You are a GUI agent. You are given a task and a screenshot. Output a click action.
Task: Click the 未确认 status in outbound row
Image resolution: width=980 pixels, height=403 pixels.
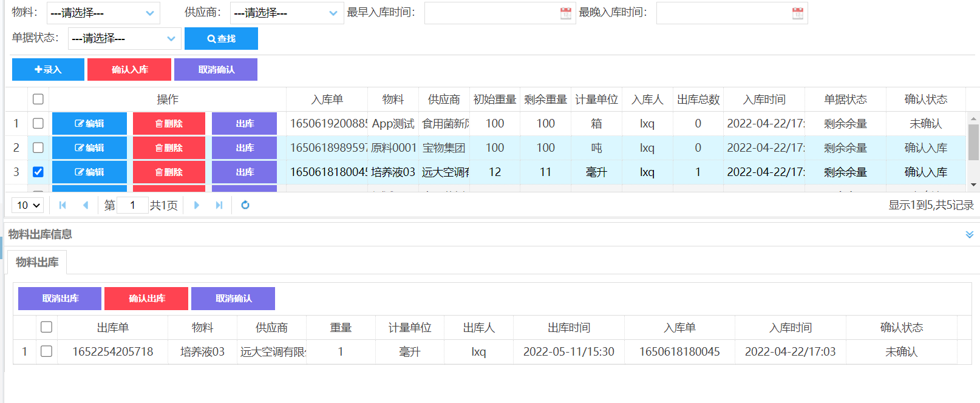(901, 351)
